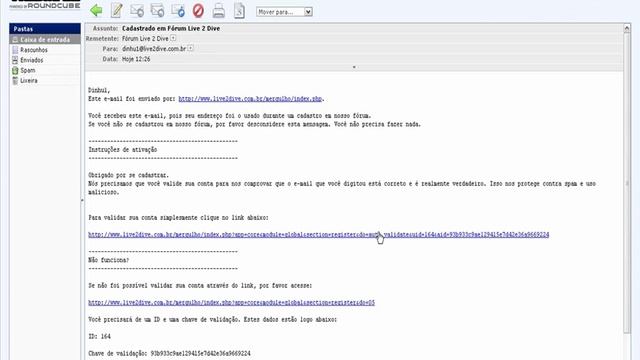Click the 'ID: 164' line
Image resolution: width=640 pixels, height=360 pixels.
pyautogui.click(x=99, y=336)
